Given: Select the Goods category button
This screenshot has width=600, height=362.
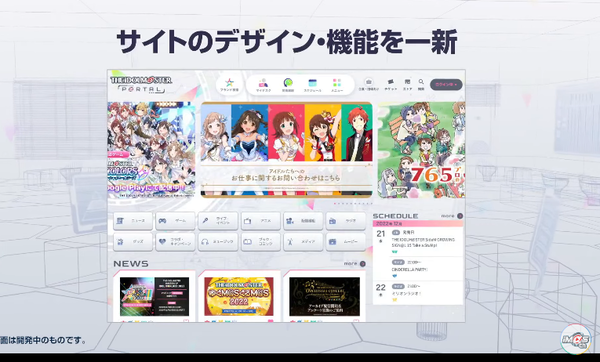Looking at the screenshot, I should click(x=133, y=242).
